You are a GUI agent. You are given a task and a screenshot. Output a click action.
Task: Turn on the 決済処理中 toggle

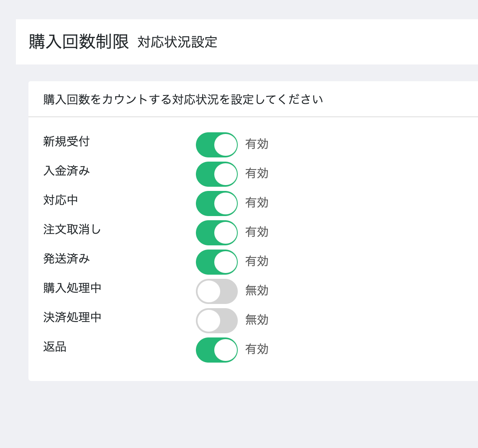(217, 321)
